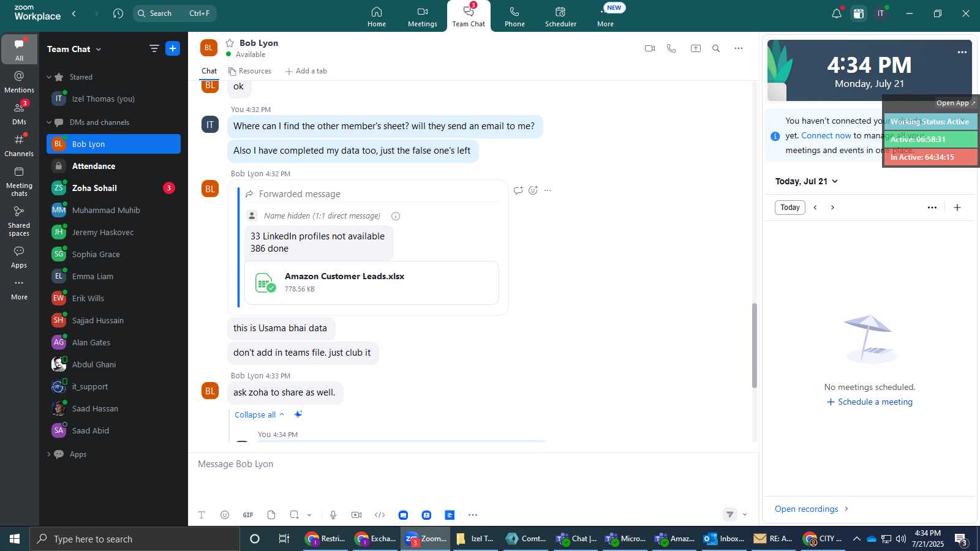Open Meeting chats in the sidebar
The image size is (980, 551).
[x=20, y=181]
